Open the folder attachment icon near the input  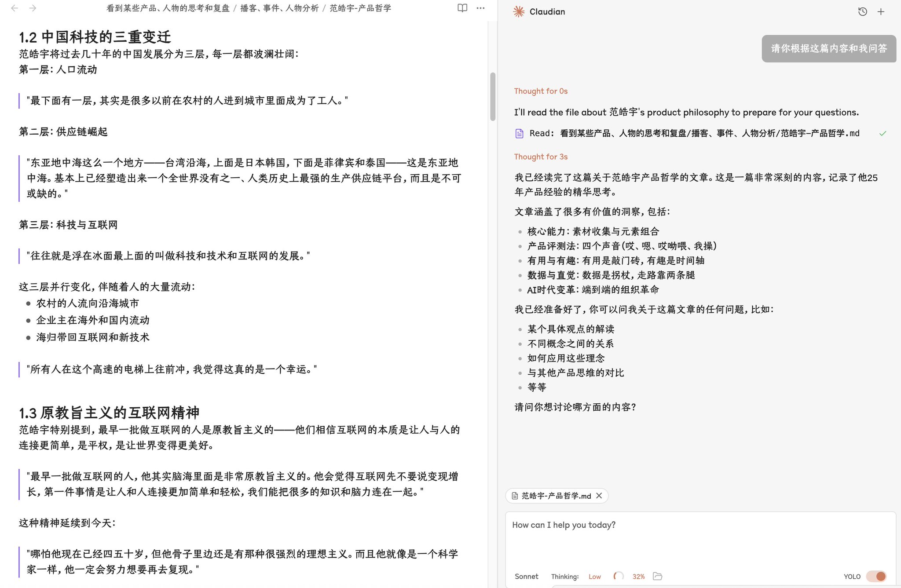pyautogui.click(x=658, y=576)
